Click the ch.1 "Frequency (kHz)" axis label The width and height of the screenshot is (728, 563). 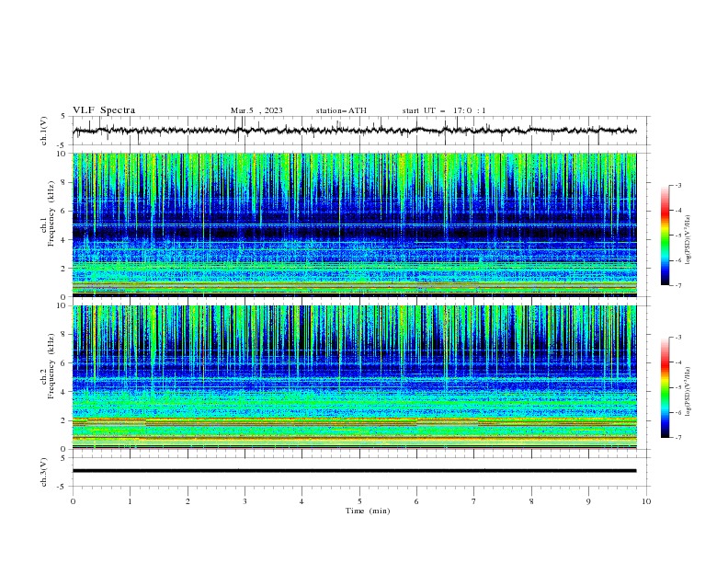click(51, 213)
